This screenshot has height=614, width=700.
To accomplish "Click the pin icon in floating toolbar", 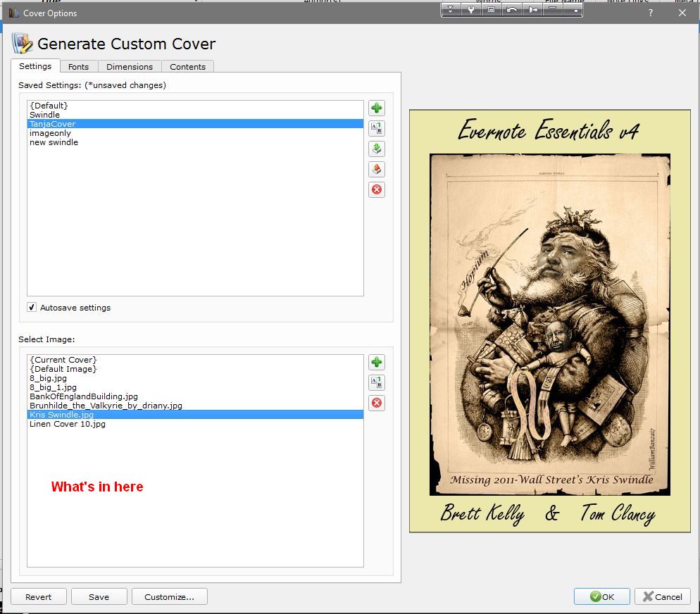I will click(532, 9).
